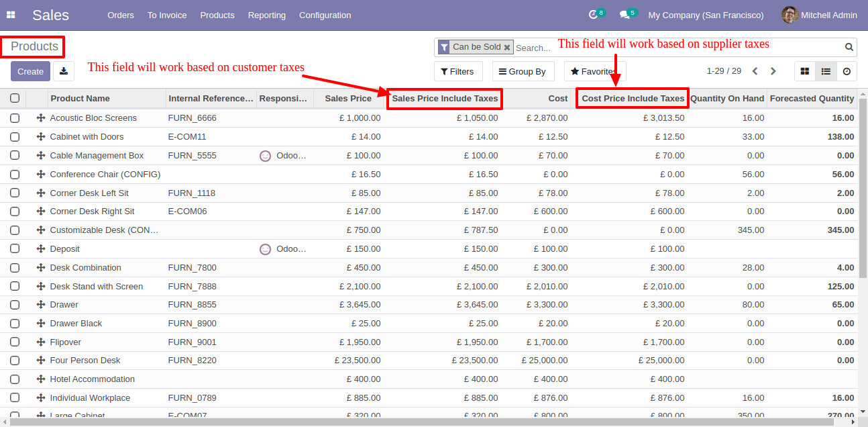Remove the Can be Sold filter tag
Image resolution: width=868 pixels, height=427 pixels.
coord(507,47)
